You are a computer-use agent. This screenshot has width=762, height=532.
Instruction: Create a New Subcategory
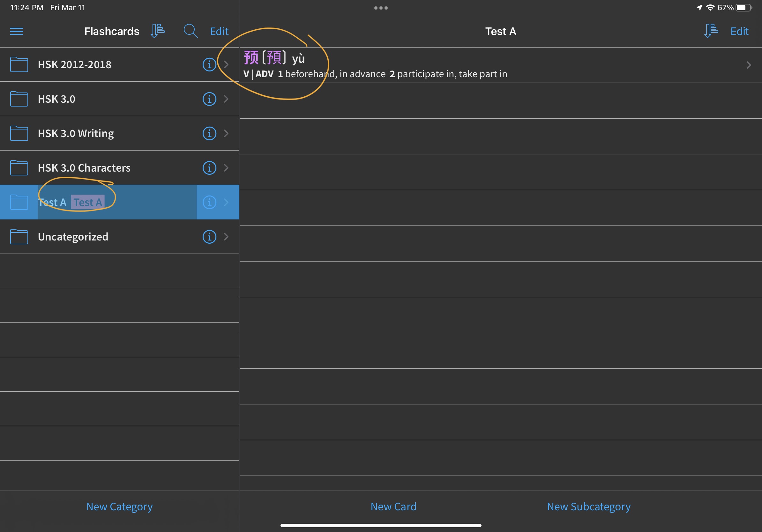pyautogui.click(x=588, y=506)
